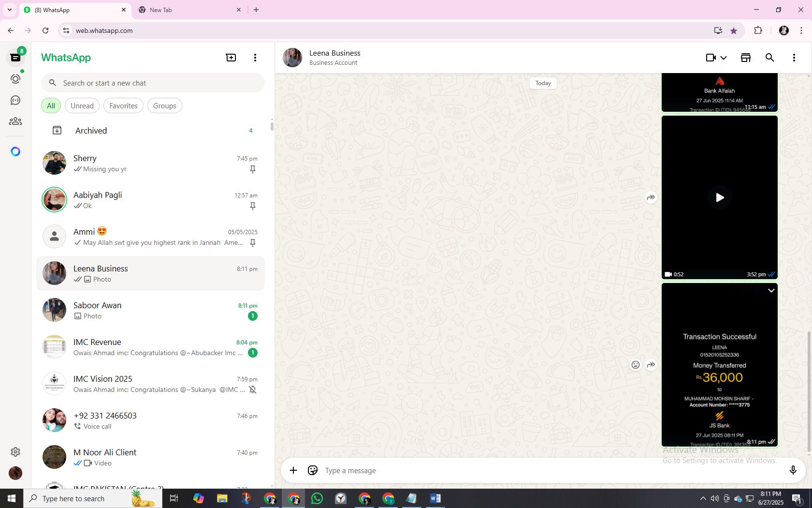Click the muted bell icon on IMC Vision 2025
The height and width of the screenshot is (508, 812).
click(252, 389)
